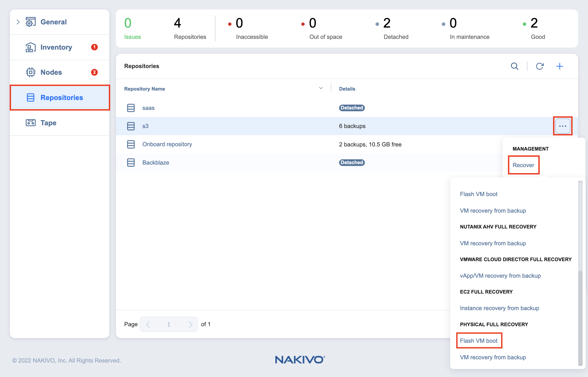Click the Nodes chip icon
Screen dimensions: 588x377
31,72
